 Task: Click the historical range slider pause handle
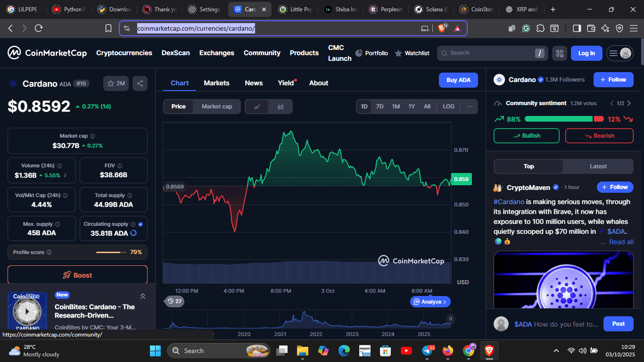click(450, 319)
